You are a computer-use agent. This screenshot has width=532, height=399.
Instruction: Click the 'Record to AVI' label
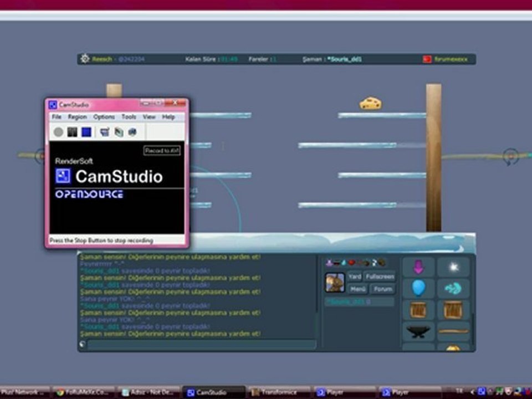pyautogui.click(x=162, y=151)
